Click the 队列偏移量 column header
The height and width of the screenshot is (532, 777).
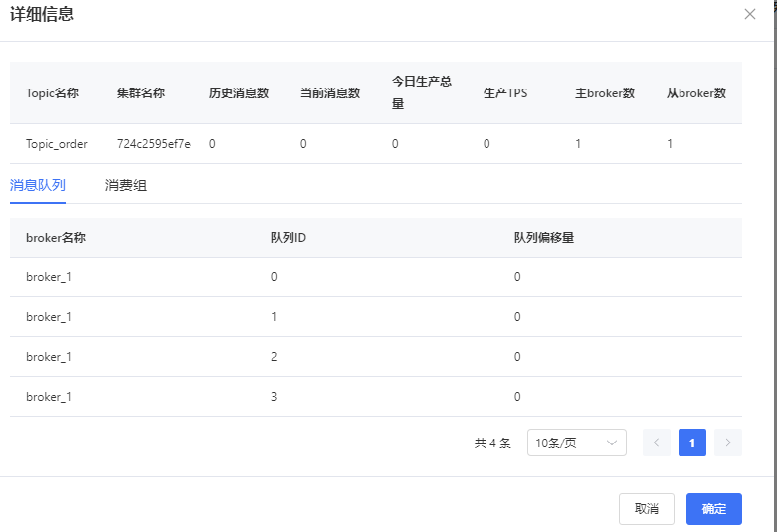(544, 238)
